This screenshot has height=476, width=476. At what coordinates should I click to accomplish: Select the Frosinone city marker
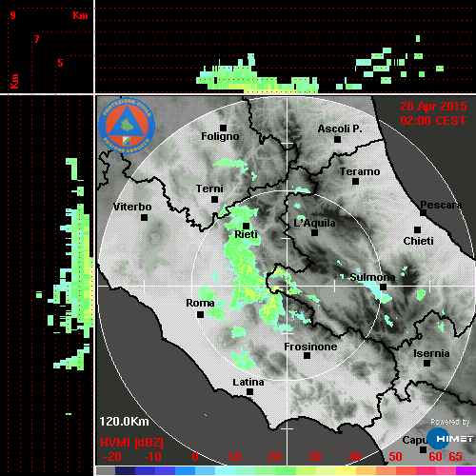(307, 356)
